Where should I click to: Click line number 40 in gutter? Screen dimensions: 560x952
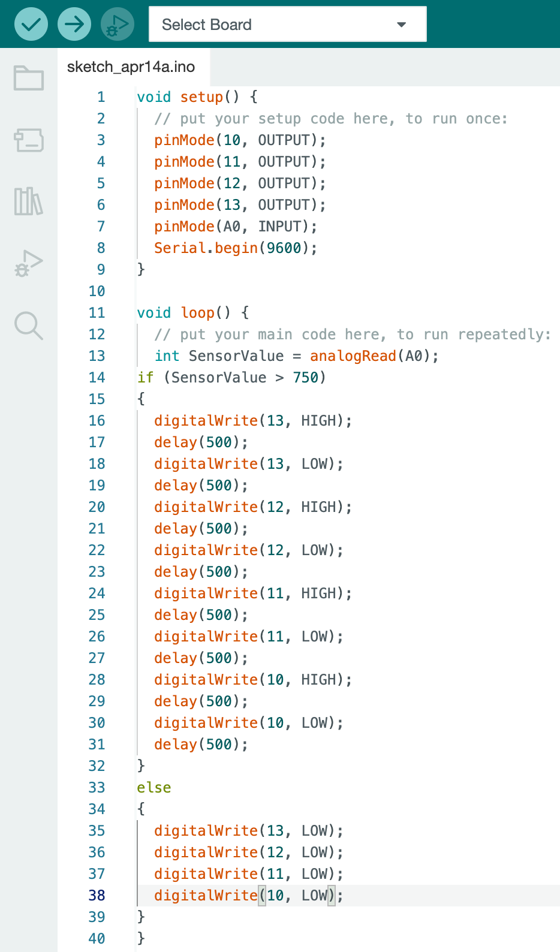(x=97, y=939)
